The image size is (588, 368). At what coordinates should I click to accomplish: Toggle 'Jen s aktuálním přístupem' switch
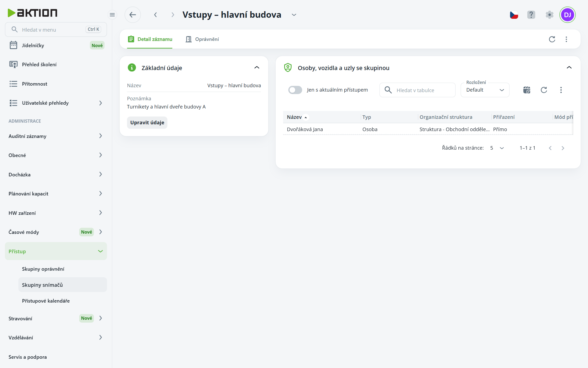click(x=295, y=90)
